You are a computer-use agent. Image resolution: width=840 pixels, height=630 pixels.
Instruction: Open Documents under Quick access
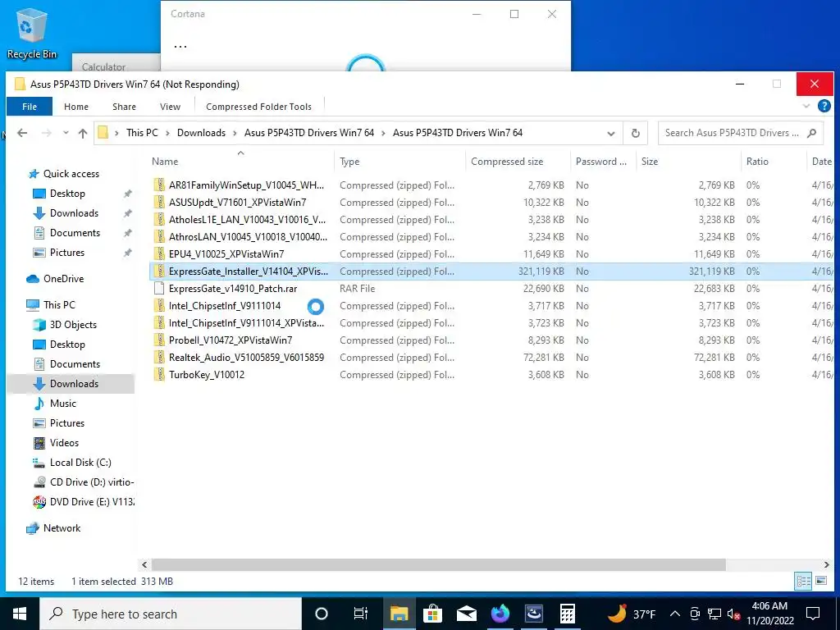(x=75, y=233)
